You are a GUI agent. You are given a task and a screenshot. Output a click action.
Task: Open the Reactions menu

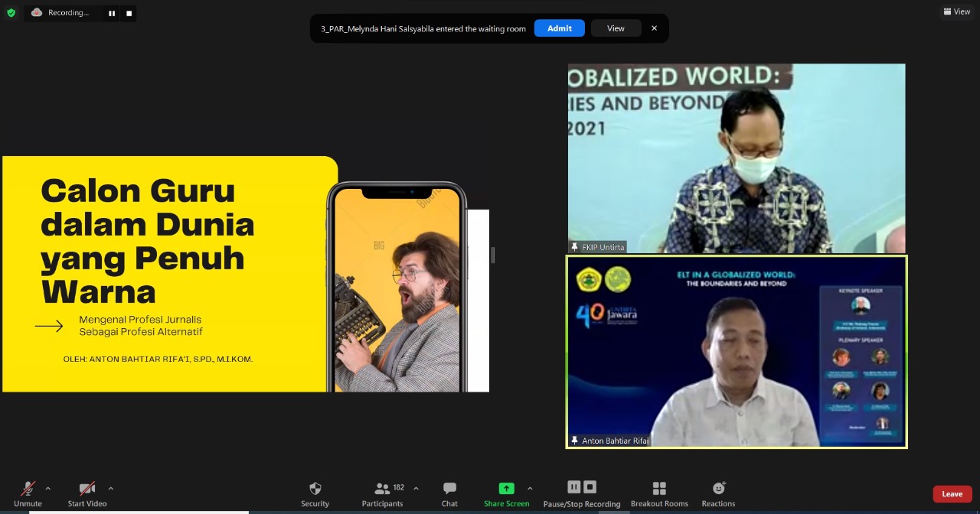pyautogui.click(x=718, y=494)
